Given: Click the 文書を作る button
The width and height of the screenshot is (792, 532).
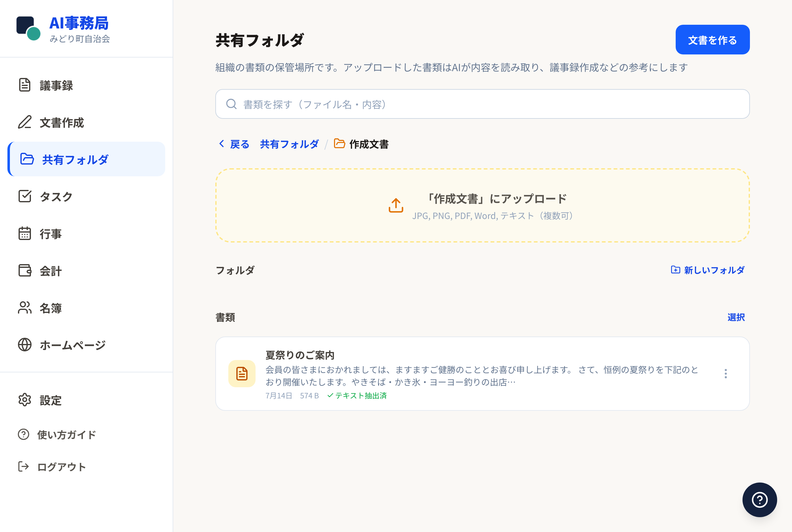Looking at the screenshot, I should tap(712, 40).
